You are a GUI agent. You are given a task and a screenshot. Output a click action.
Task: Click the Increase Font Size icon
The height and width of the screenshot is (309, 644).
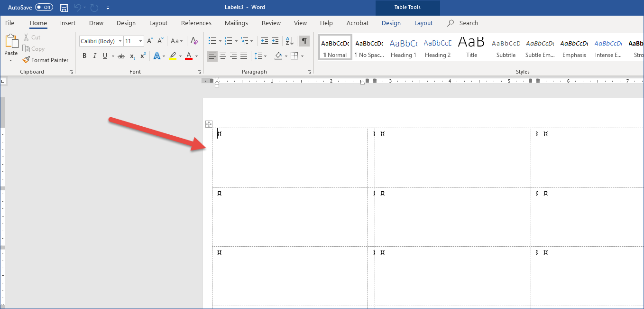click(150, 41)
